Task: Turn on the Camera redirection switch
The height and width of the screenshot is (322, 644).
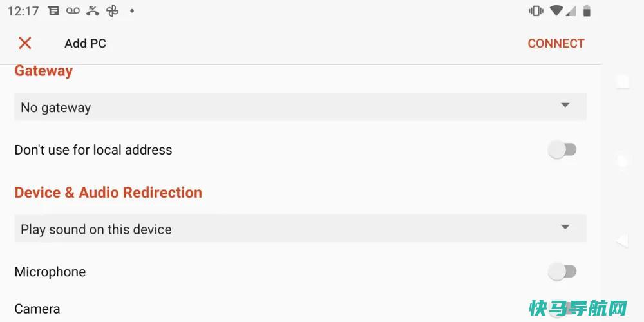Action: click(x=562, y=310)
